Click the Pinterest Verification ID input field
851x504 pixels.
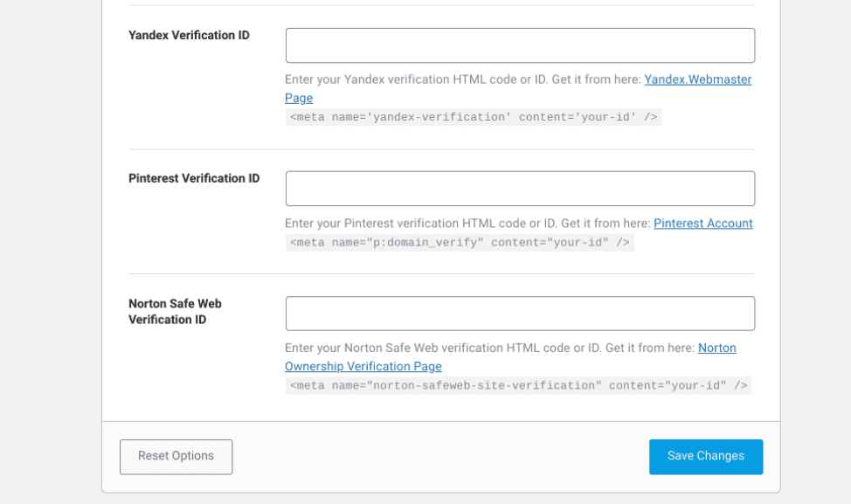pyautogui.click(x=520, y=188)
